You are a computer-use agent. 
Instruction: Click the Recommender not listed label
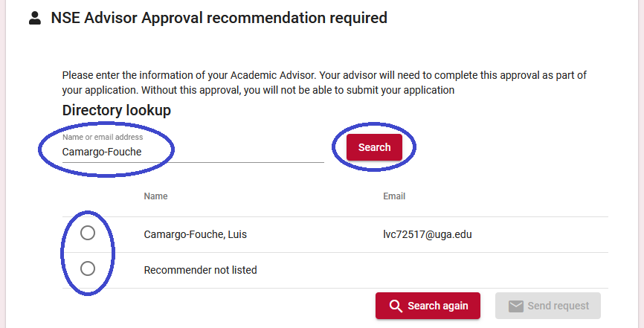tap(201, 270)
